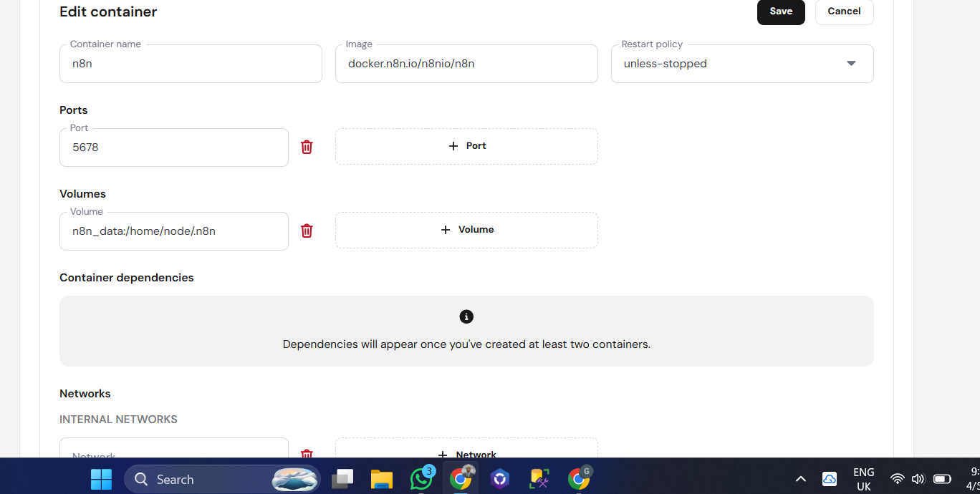Click the info icon in dependencies box
This screenshot has height=494, width=980.
(x=466, y=316)
